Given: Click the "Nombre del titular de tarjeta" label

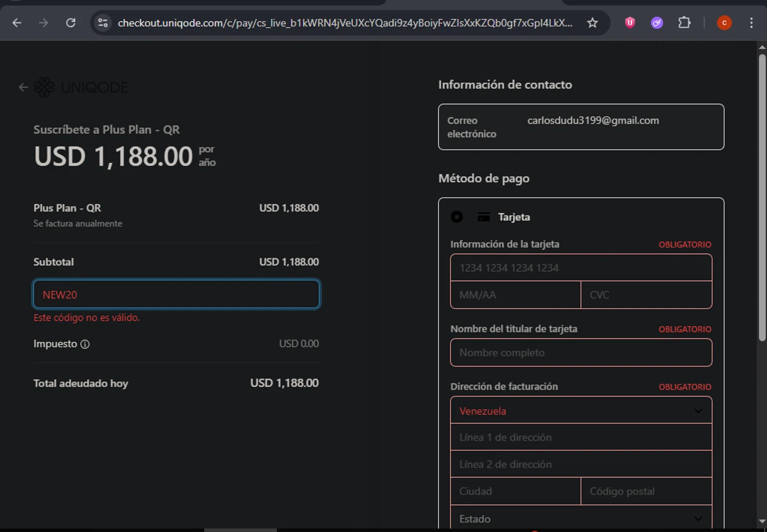Looking at the screenshot, I should coord(514,329).
